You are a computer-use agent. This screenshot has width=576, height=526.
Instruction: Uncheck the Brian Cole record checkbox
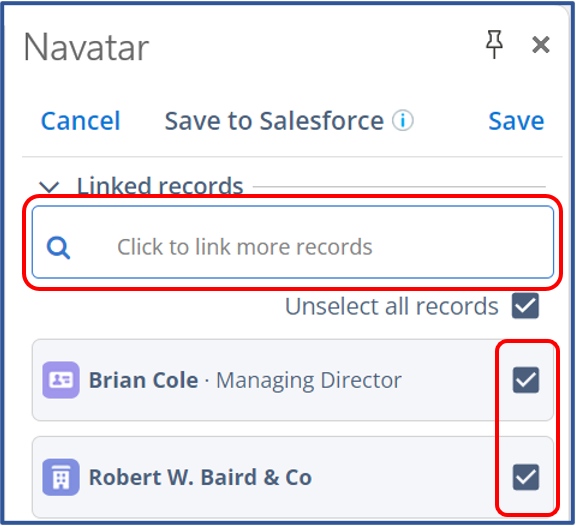526,380
